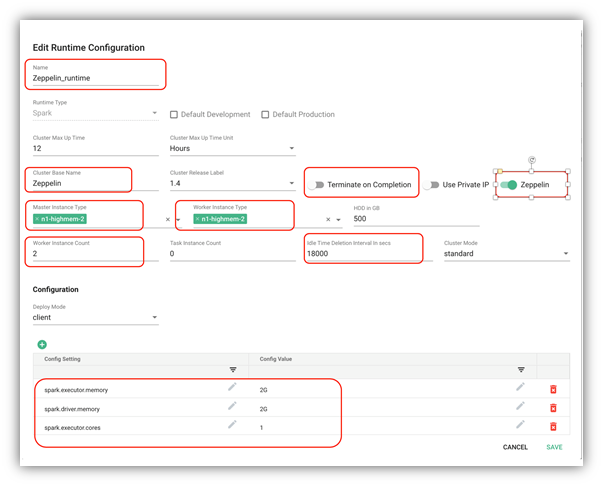603x486 pixels.
Task: Turn on the Use Private IP switch
Action: [x=431, y=185]
